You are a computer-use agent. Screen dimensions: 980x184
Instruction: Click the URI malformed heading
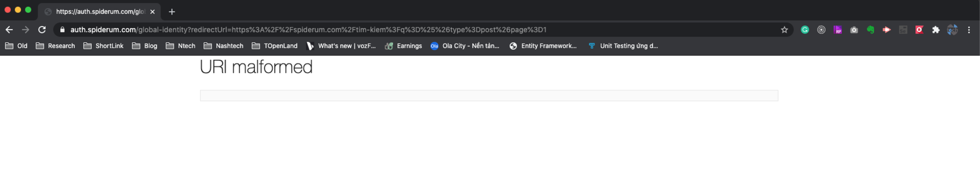point(256,67)
